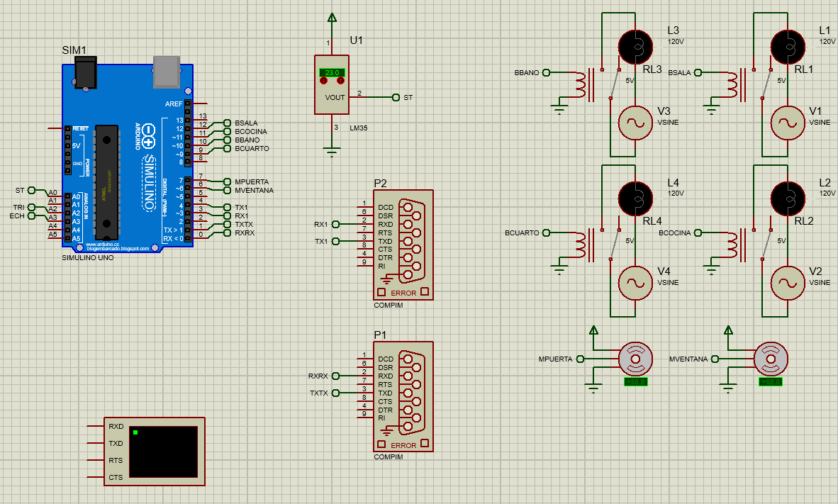Image resolution: width=838 pixels, height=504 pixels.
Task: Click the MVENTANA terminal beside Arduino pin 5
Action: [227, 190]
